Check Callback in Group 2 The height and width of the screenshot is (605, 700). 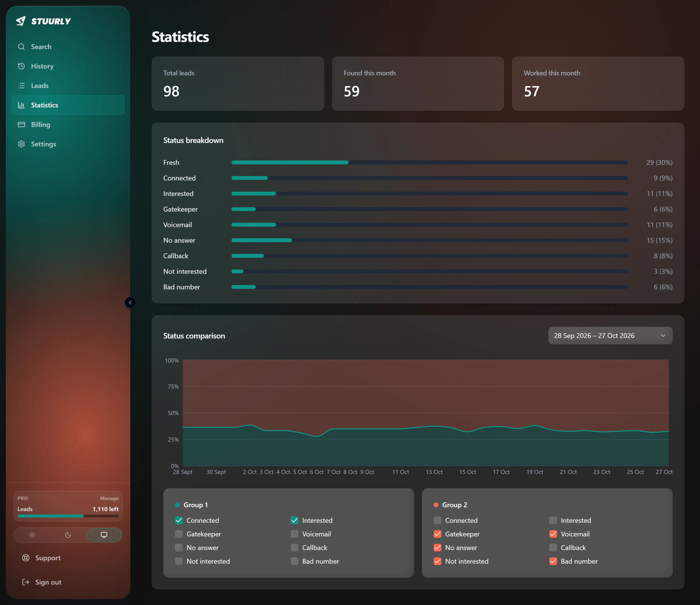tap(553, 548)
